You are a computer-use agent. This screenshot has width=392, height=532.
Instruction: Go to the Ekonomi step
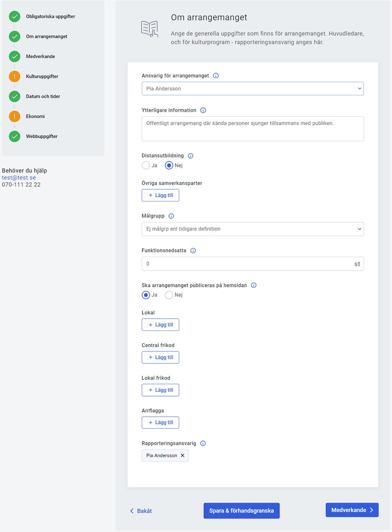(x=35, y=116)
